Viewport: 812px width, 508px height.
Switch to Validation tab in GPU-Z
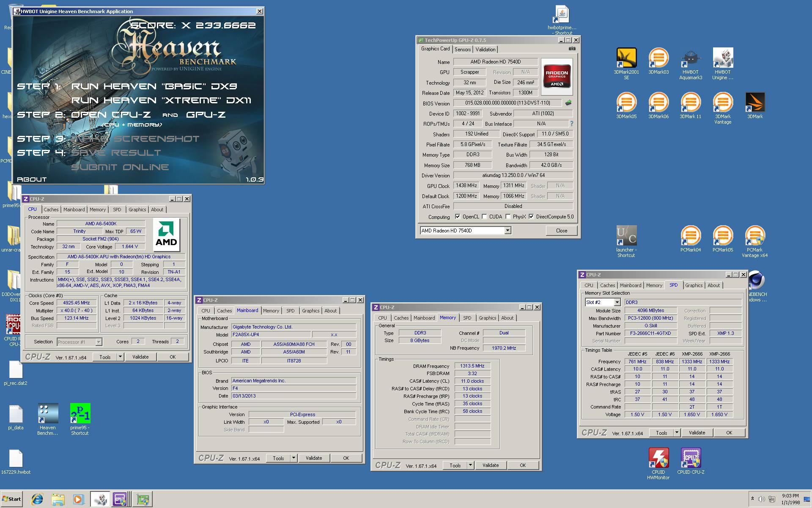point(485,50)
